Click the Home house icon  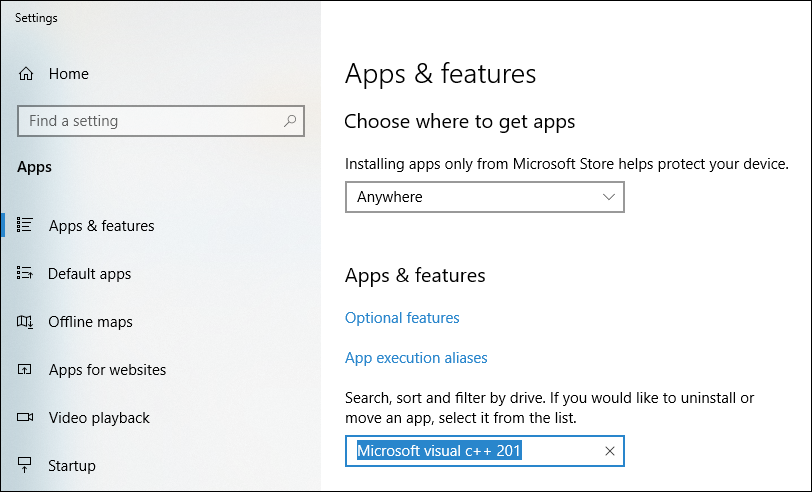click(27, 74)
